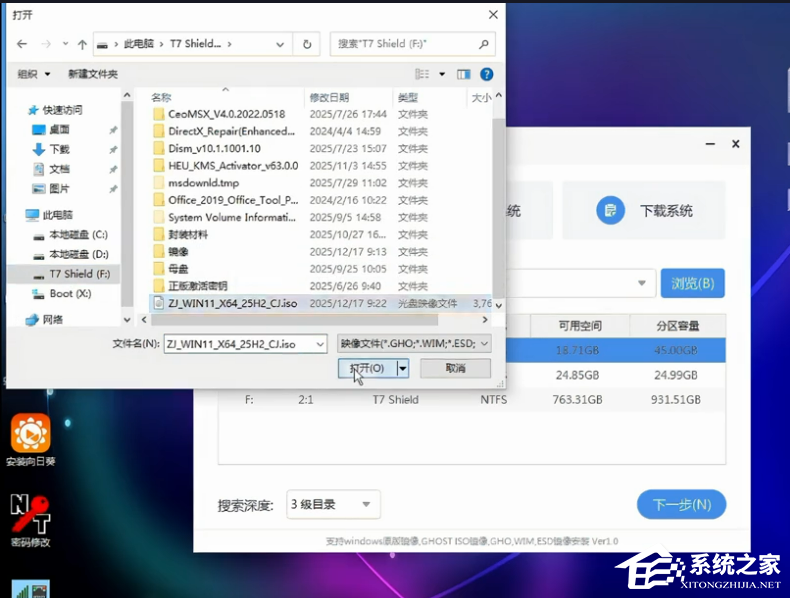The height and width of the screenshot is (598, 790).
Task: Expand file name combo dropdown arrow
Action: pos(320,344)
